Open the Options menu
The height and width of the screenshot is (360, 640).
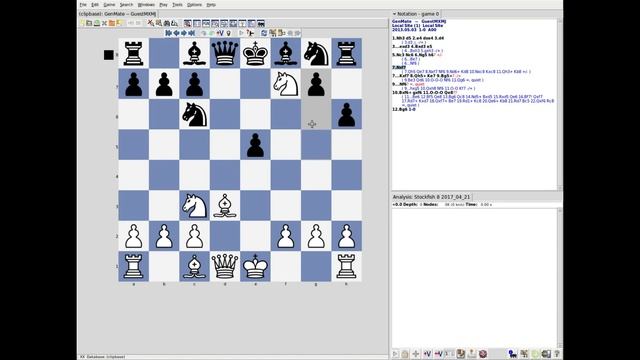click(x=194, y=5)
